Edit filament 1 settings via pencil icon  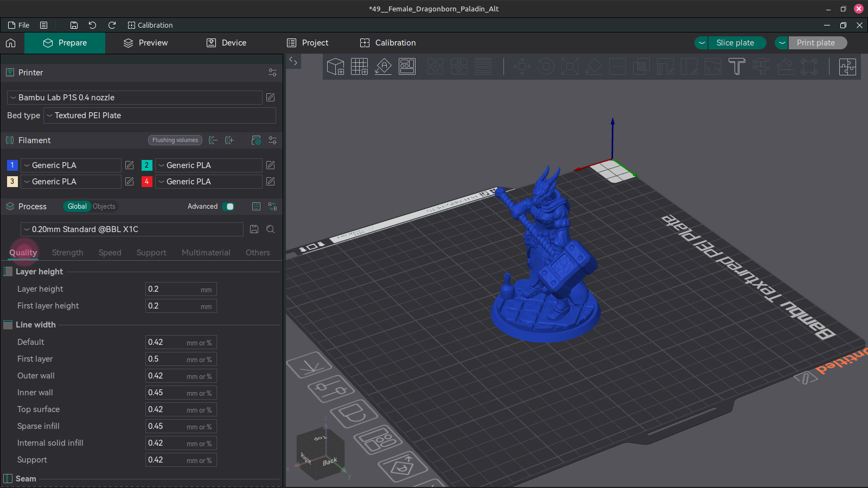point(129,165)
